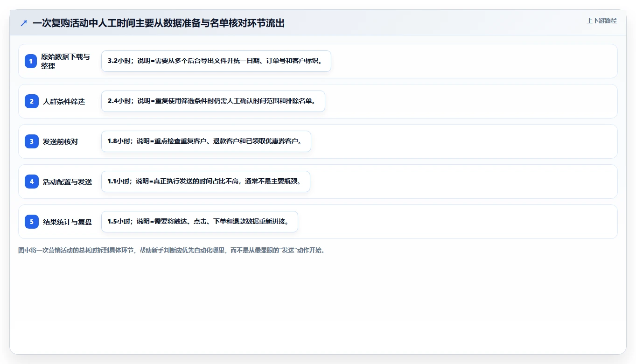
Task: Select the step 1 number badge
Action: 31,61
